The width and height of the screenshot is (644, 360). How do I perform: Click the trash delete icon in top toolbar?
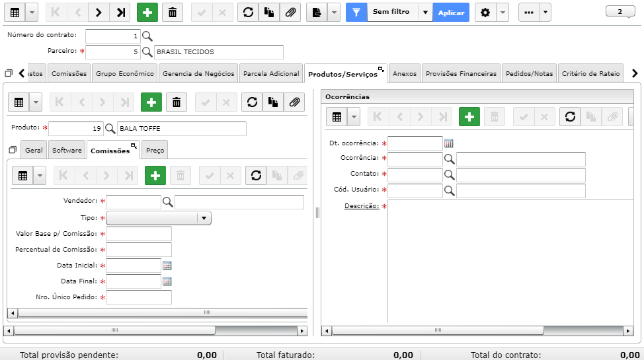pos(173,13)
